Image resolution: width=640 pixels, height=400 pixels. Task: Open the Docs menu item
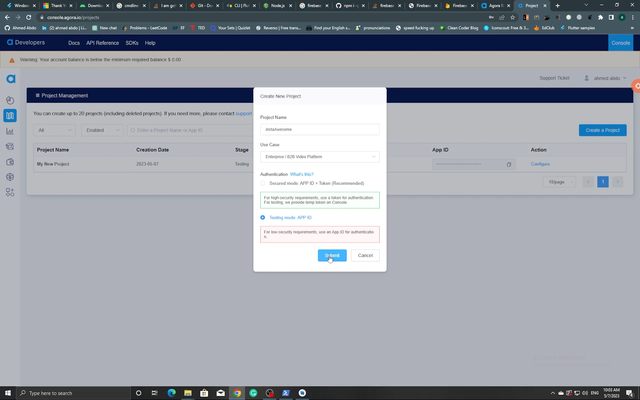click(74, 43)
